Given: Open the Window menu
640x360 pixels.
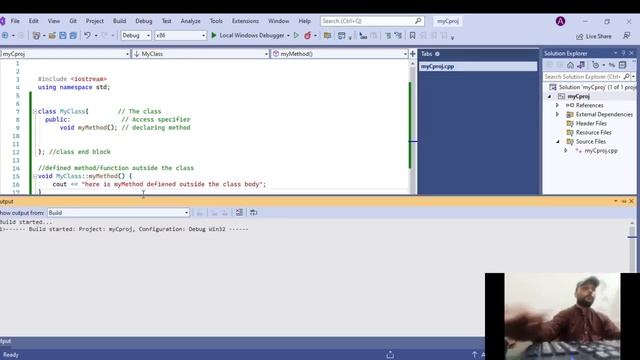Looking at the screenshot, I should [278, 21].
